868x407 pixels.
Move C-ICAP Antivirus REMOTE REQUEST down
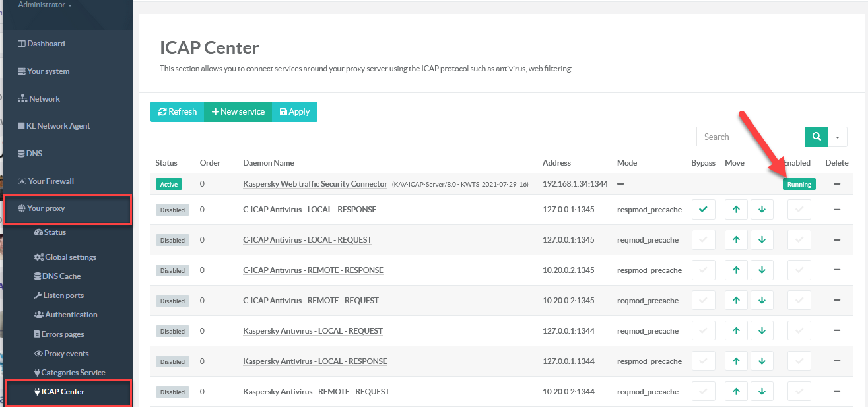tap(762, 301)
